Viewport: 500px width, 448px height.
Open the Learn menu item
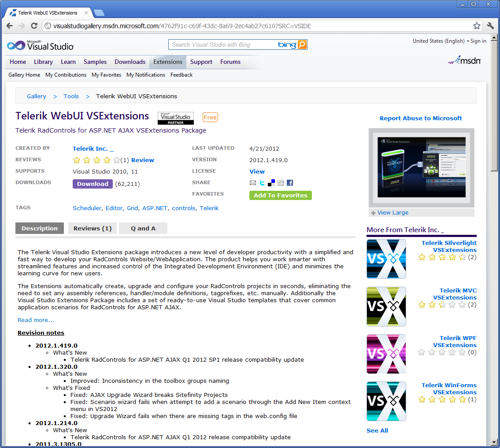point(68,62)
